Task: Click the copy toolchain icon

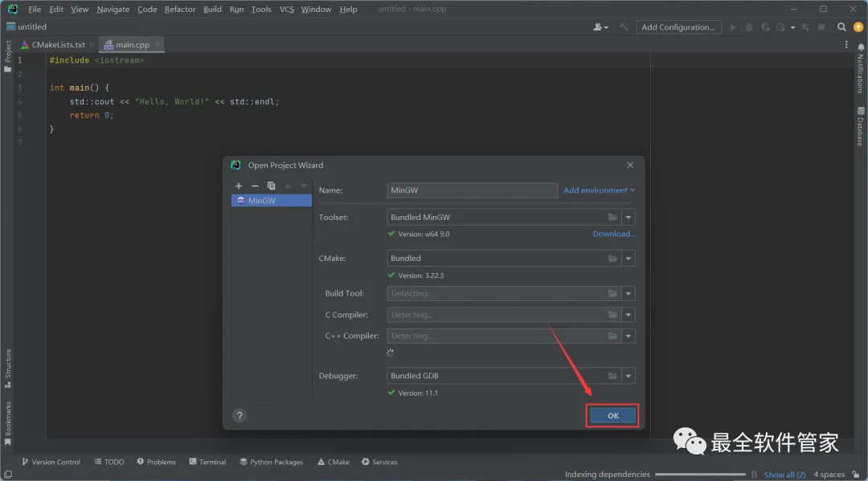Action: tap(271, 185)
